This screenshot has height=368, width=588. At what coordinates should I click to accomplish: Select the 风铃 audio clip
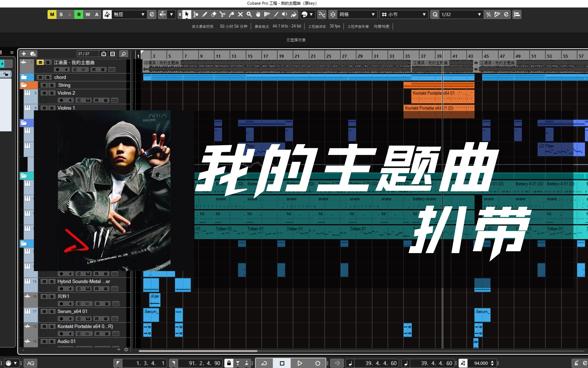click(155, 300)
